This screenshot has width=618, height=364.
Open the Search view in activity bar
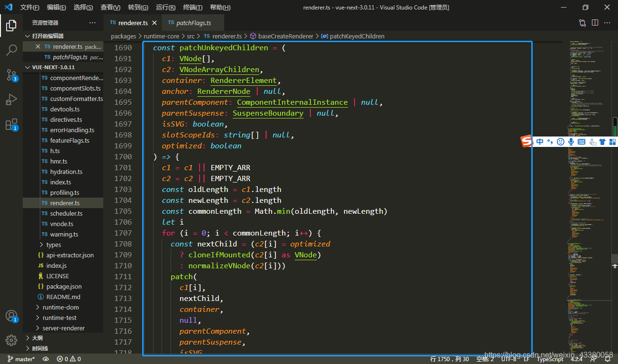tap(11, 50)
